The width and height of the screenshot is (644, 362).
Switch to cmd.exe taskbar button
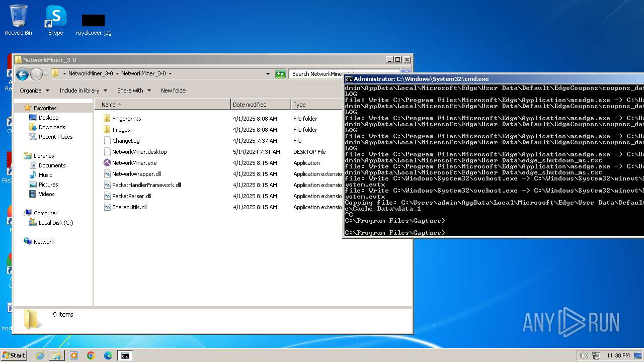(x=125, y=355)
